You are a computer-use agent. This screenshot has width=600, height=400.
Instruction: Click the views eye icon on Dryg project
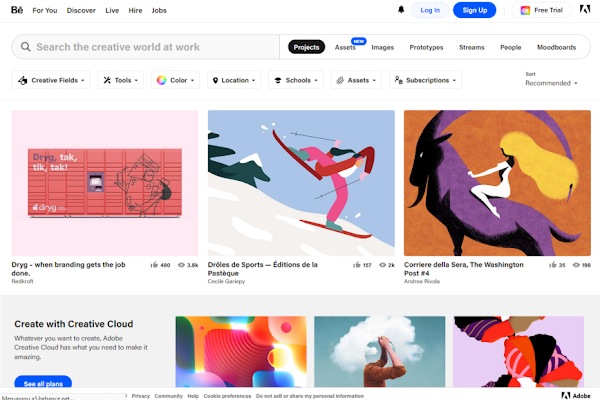tap(181, 265)
